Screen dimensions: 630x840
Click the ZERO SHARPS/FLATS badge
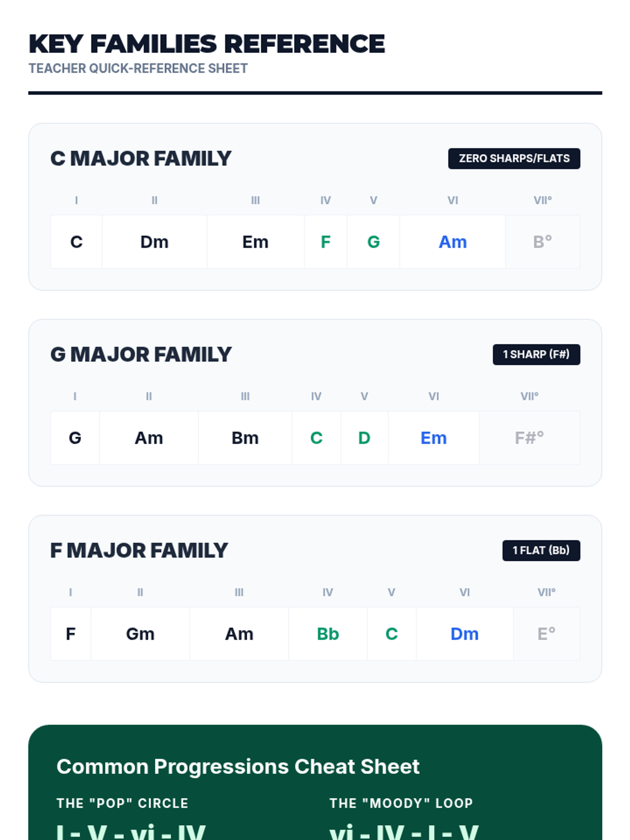point(514,159)
